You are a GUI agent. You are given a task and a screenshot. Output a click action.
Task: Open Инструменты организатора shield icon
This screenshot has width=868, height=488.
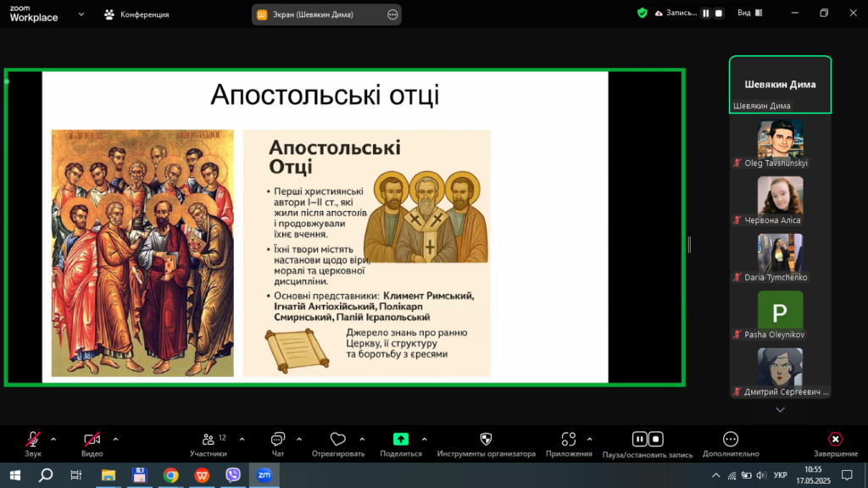coord(486,439)
